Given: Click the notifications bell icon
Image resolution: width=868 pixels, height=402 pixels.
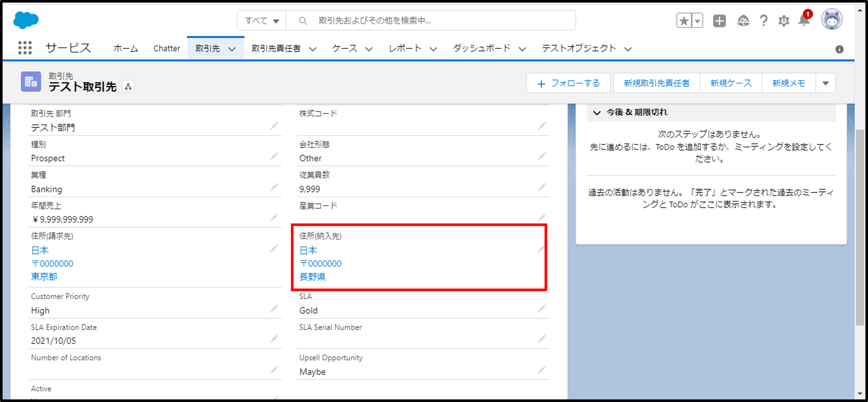Looking at the screenshot, I should 804,21.
